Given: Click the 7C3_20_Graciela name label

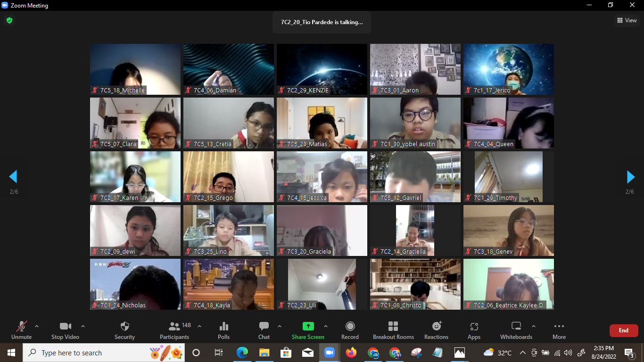Looking at the screenshot, I should point(309,251).
